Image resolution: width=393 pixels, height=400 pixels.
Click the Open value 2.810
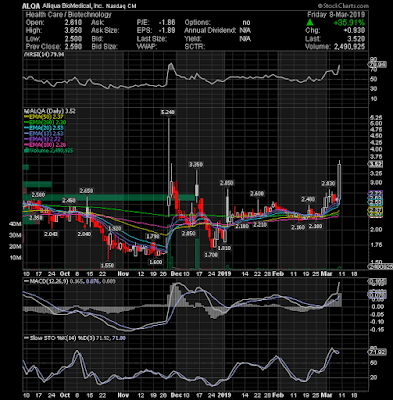73,23
